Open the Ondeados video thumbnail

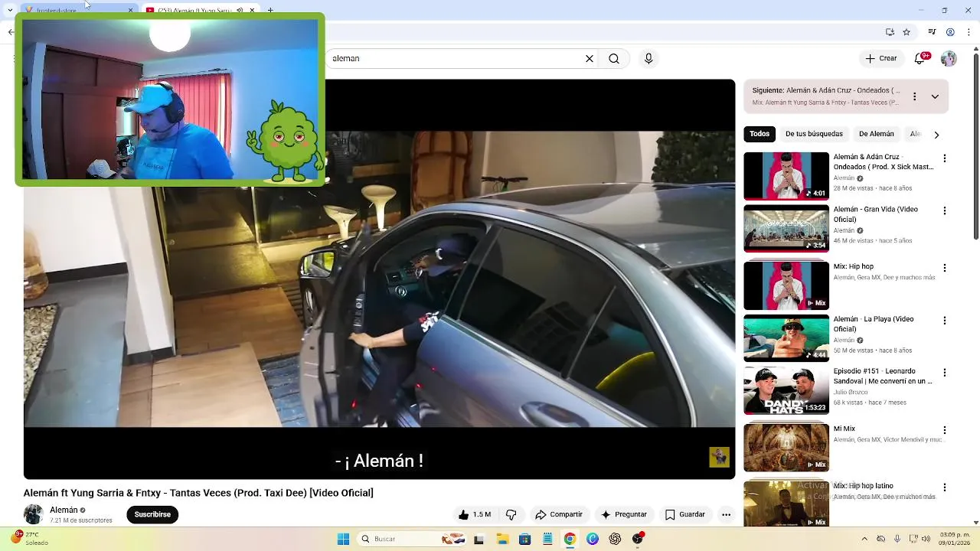(x=786, y=176)
